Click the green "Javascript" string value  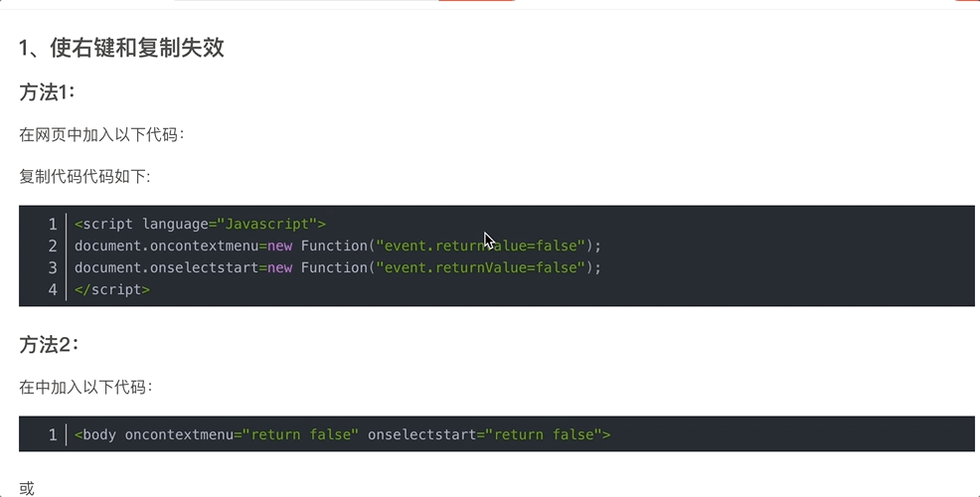point(267,224)
